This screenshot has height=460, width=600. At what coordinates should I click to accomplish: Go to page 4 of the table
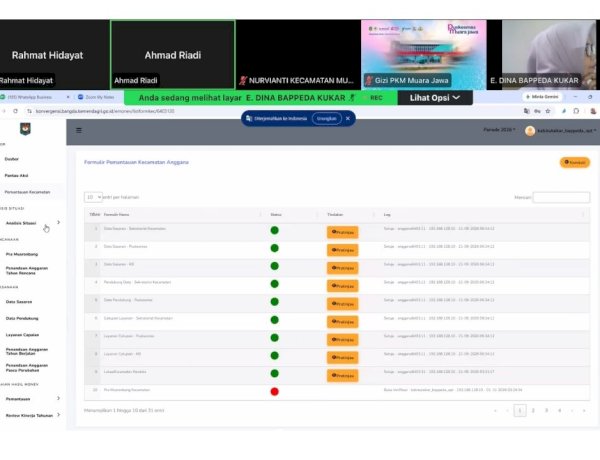(559, 410)
